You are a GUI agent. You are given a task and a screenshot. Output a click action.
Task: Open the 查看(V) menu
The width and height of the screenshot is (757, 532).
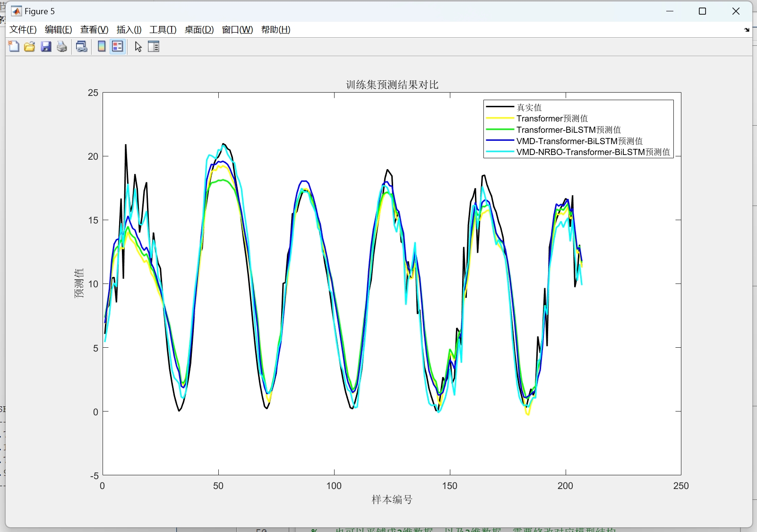coord(93,29)
